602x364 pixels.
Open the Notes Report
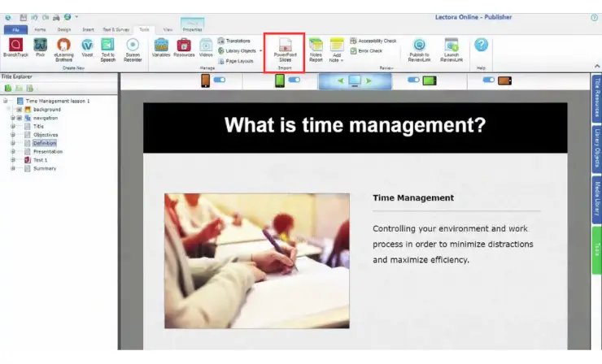tap(316, 50)
